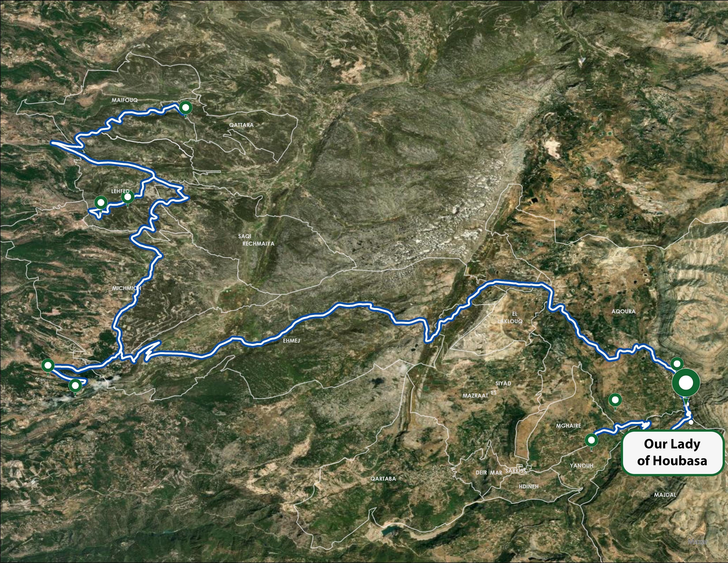Select the Michmich label

[x=127, y=288]
